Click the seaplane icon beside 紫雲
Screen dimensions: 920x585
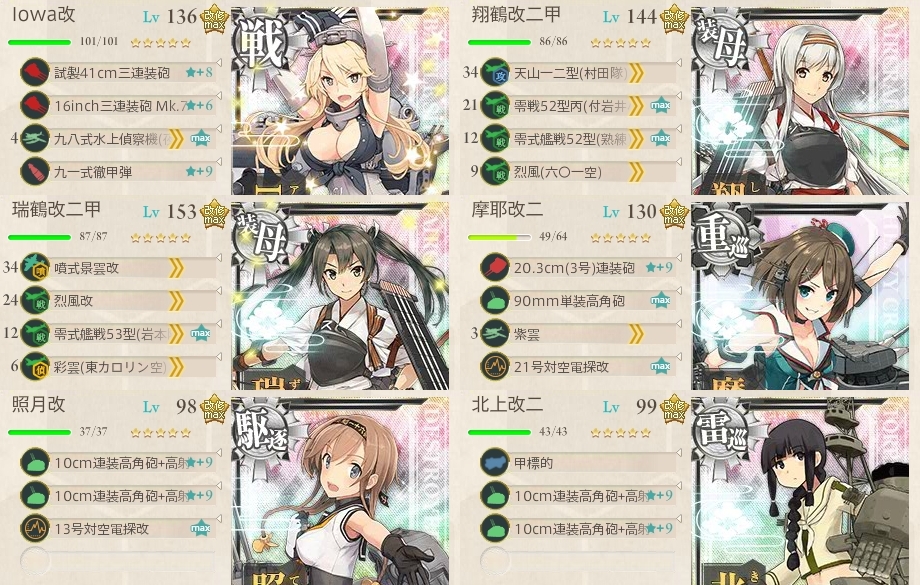click(495, 334)
